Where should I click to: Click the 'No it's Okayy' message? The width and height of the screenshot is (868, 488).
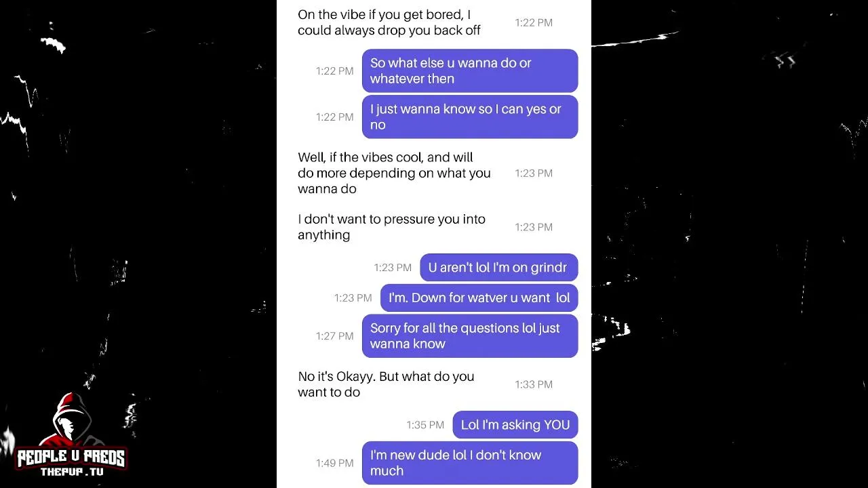click(x=386, y=384)
